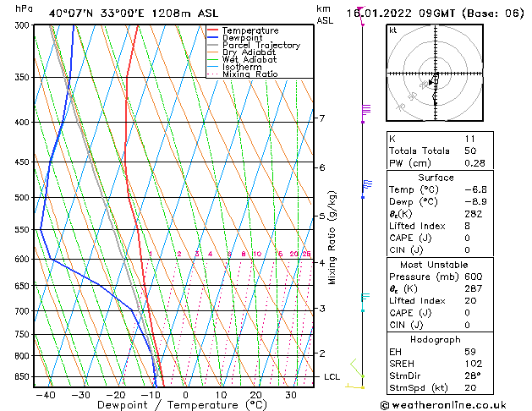Click the 500 hPa pressure label
Viewport: 532px width, 411px height.
(24, 197)
